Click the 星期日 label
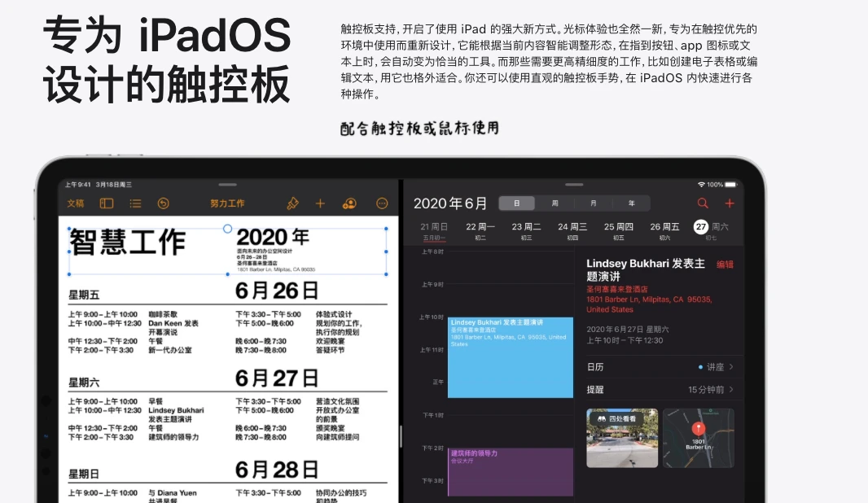The width and height of the screenshot is (868, 503). pyautogui.click(x=84, y=475)
